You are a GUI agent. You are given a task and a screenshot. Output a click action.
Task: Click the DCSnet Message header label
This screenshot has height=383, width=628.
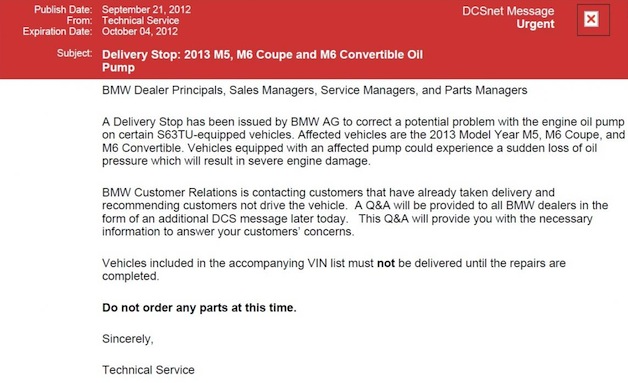(x=508, y=11)
